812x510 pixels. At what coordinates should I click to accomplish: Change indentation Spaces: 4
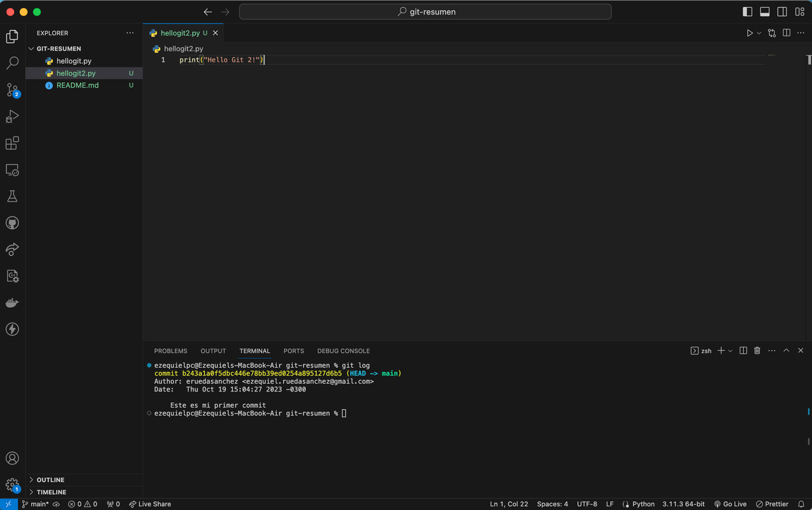point(552,504)
